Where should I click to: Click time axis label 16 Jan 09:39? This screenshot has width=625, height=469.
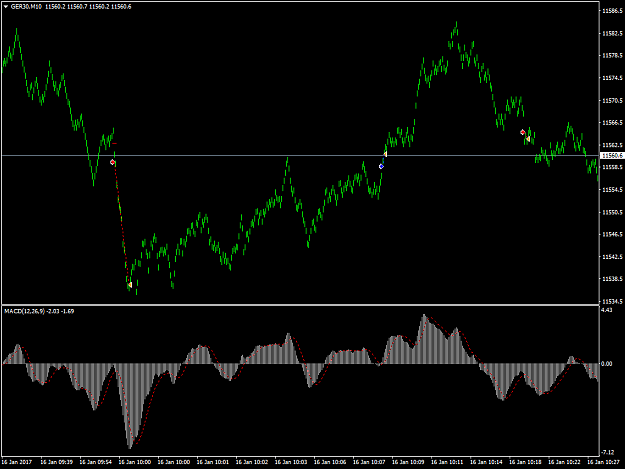click(x=57, y=462)
